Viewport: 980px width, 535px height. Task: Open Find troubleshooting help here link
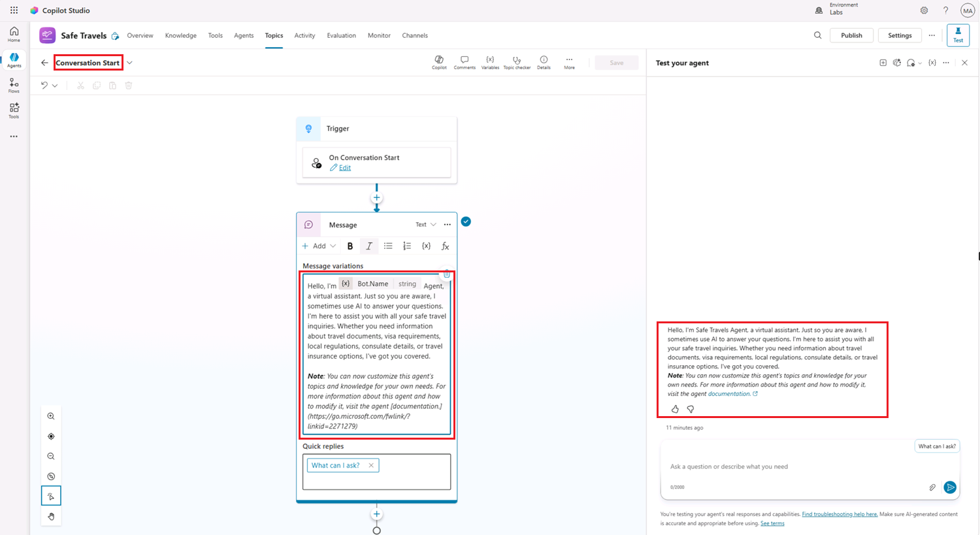pos(840,514)
